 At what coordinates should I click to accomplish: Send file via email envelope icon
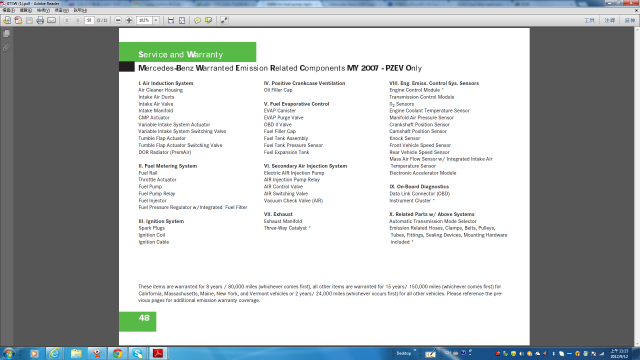point(51,20)
